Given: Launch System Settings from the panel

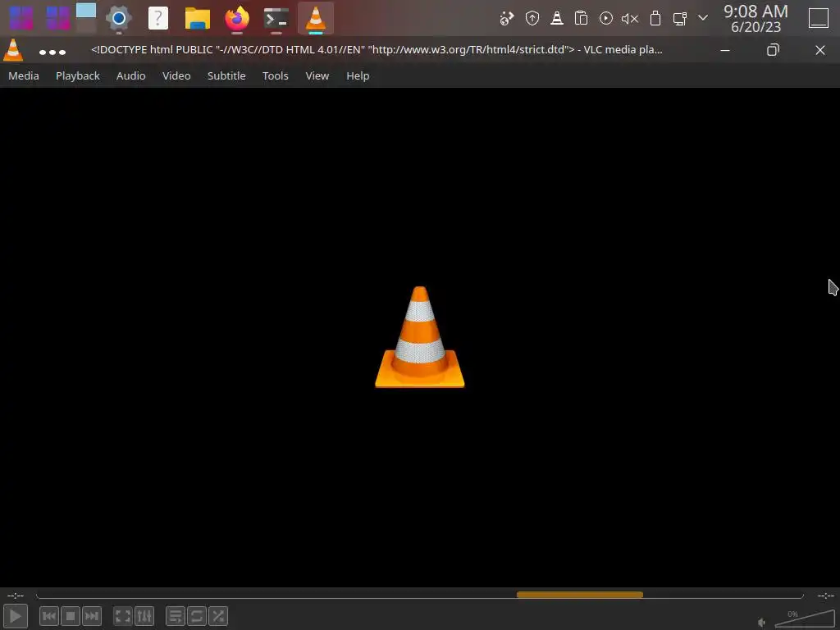Looking at the screenshot, I should click(x=119, y=19).
